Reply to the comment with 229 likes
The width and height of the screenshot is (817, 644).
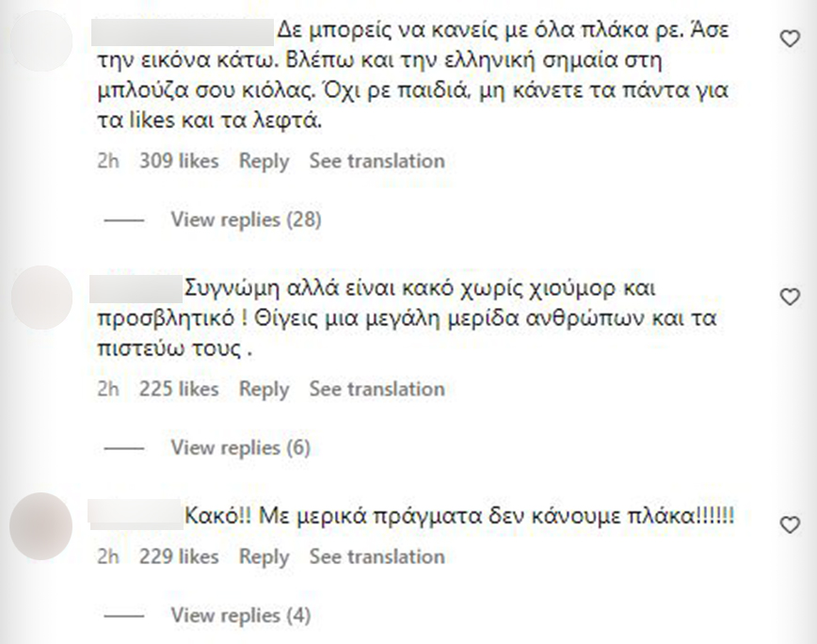(264, 557)
